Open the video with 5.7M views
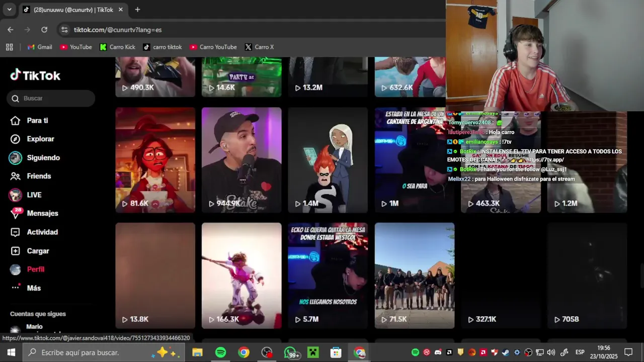Image resolution: width=644 pixels, height=362 pixels. coord(328,276)
